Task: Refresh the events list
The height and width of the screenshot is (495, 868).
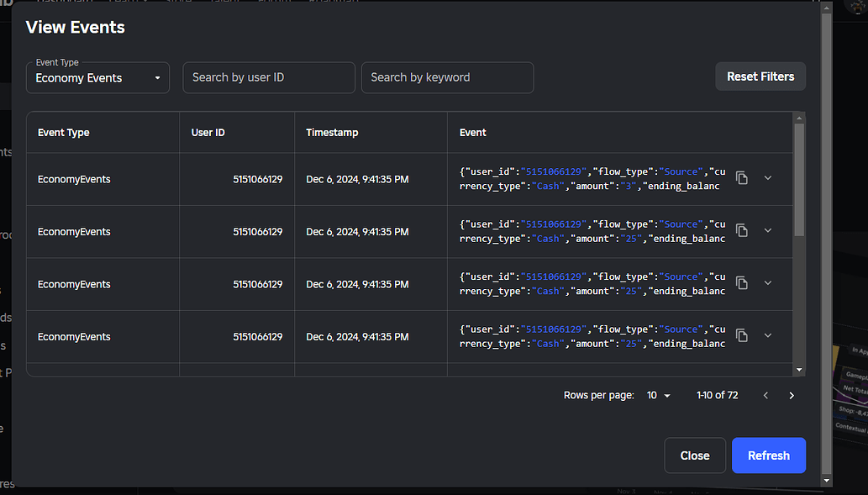Action: click(x=768, y=455)
